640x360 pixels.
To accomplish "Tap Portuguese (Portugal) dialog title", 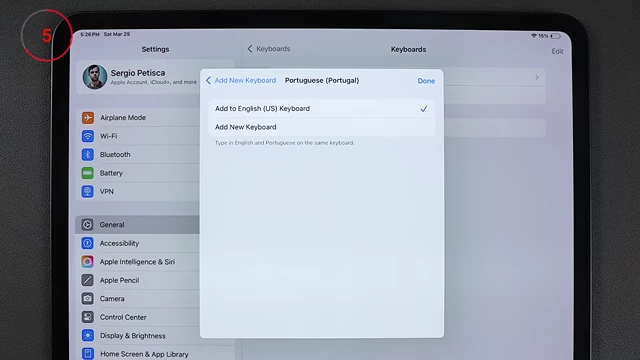I will pos(322,80).
